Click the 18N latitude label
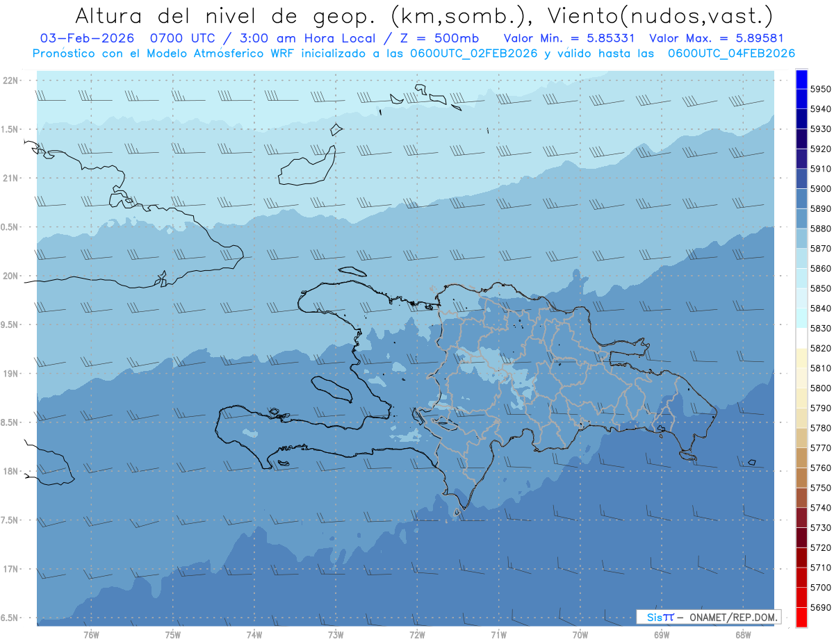 point(12,471)
